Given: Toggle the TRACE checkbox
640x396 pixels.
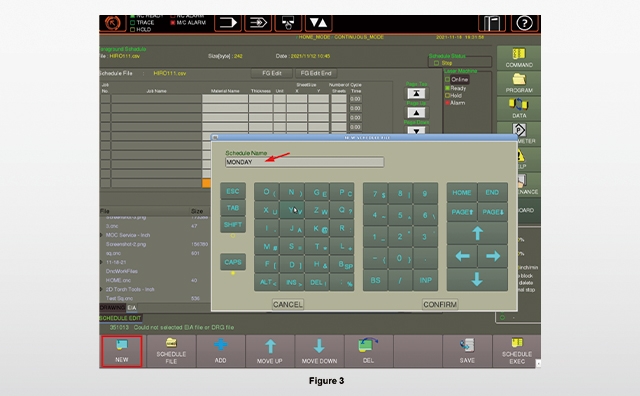Looking at the screenshot, I should click(x=132, y=22).
